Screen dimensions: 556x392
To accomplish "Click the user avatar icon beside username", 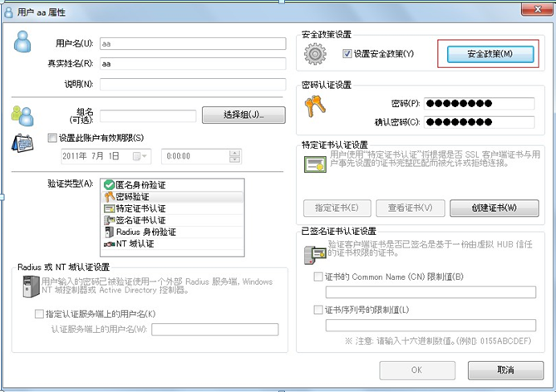I will coord(22,42).
